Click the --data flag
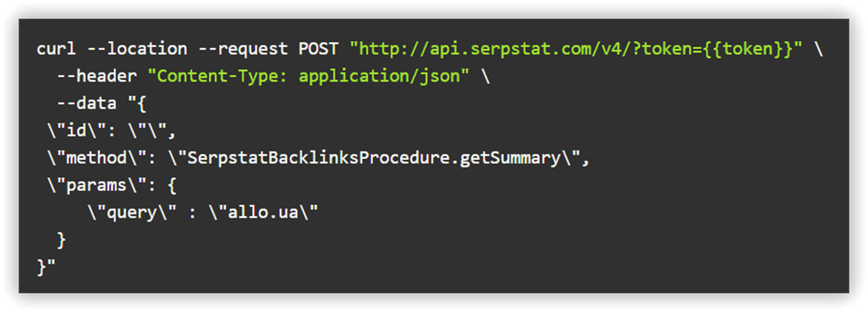 tap(87, 104)
